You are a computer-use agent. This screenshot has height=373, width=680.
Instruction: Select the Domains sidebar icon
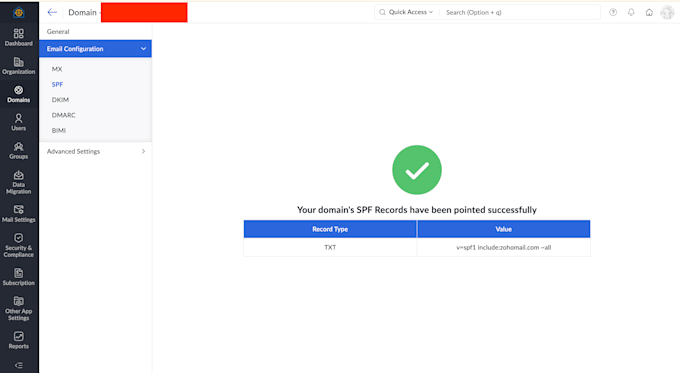click(19, 94)
